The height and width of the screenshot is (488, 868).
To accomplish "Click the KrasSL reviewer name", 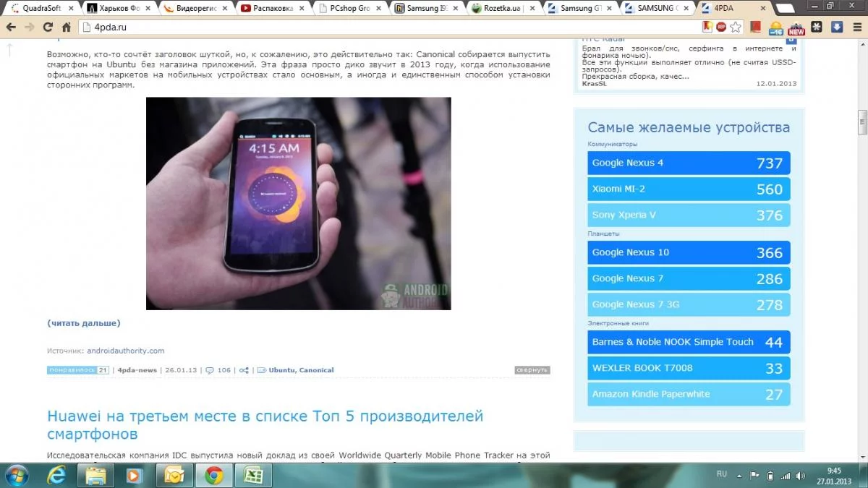I will [x=595, y=84].
